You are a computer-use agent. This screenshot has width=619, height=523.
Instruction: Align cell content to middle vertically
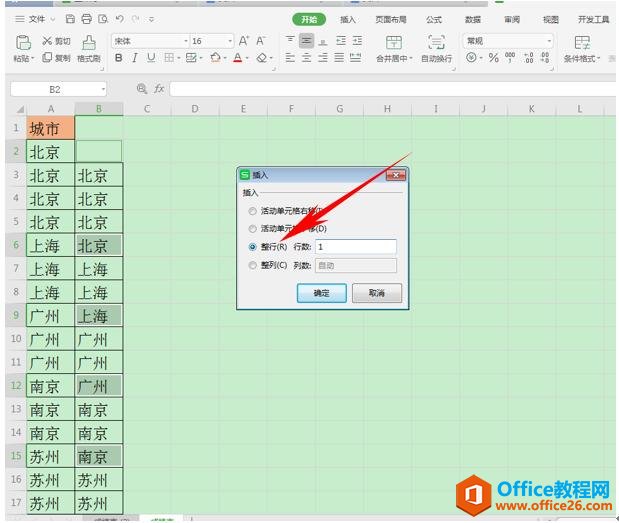point(306,40)
